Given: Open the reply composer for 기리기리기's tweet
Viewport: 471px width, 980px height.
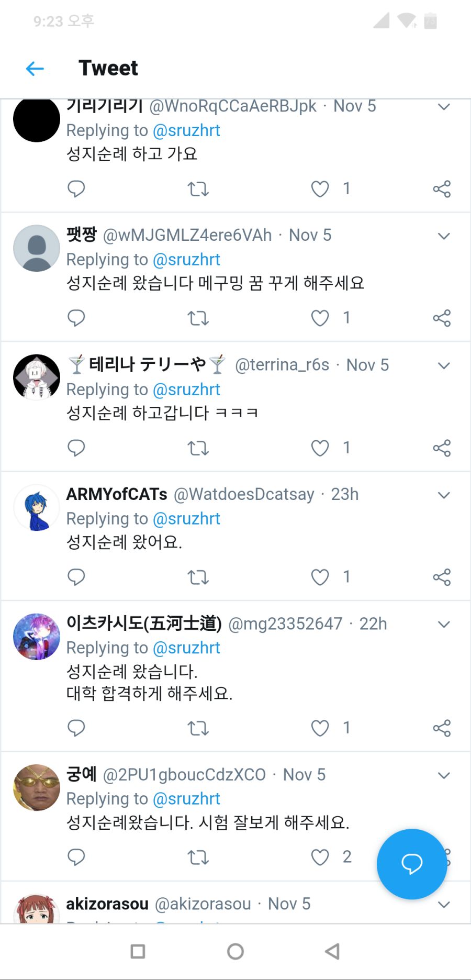Looking at the screenshot, I should 76,188.
